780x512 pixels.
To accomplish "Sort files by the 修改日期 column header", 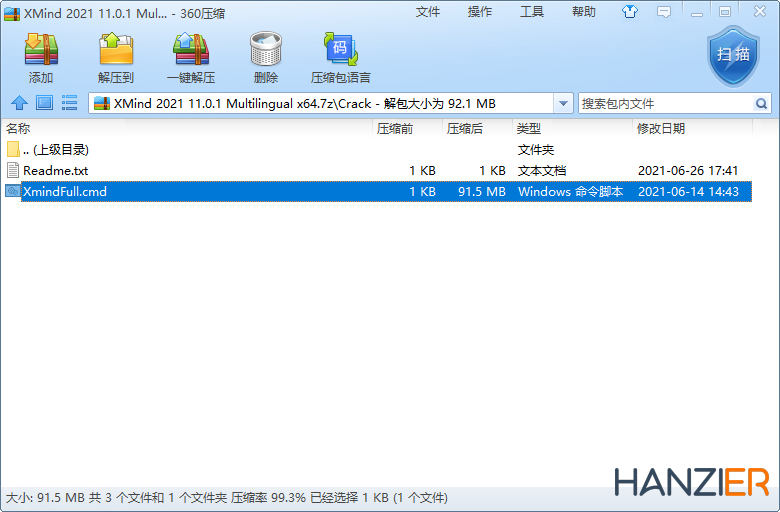I will click(x=661, y=129).
